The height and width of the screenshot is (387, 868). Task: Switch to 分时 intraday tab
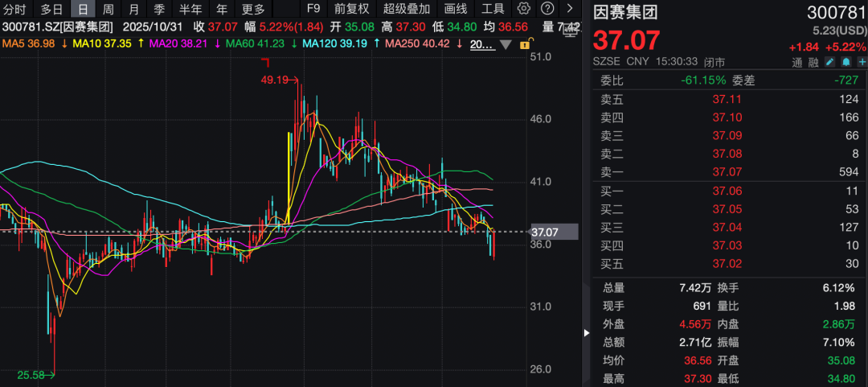(x=15, y=9)
